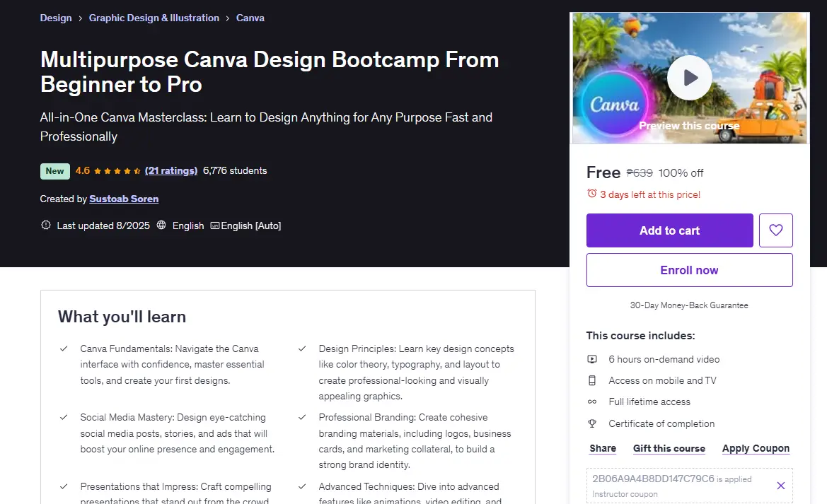Click the star rating icons

[x=117, y=171]
